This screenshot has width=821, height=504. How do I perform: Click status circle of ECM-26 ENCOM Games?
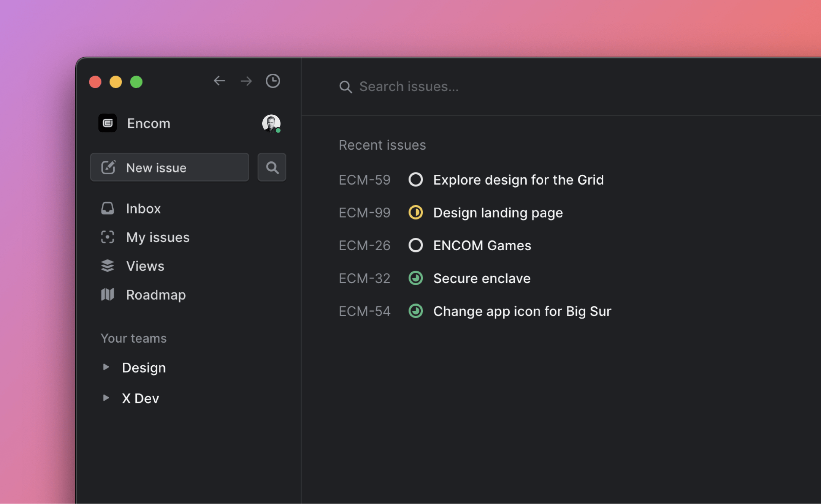pyautogui.click(x=415, y=245)
